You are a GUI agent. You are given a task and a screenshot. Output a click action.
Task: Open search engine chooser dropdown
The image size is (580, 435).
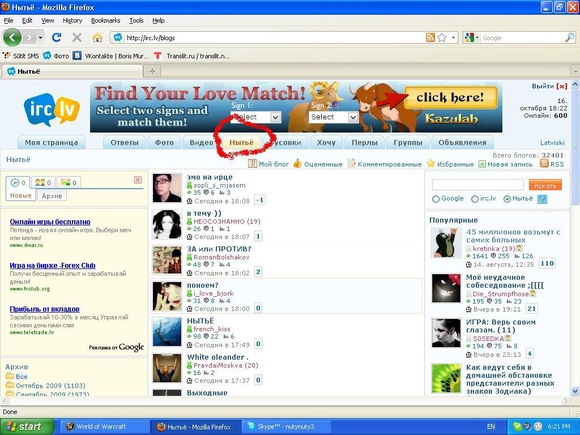pyautogui.click(x=472, y=38)
